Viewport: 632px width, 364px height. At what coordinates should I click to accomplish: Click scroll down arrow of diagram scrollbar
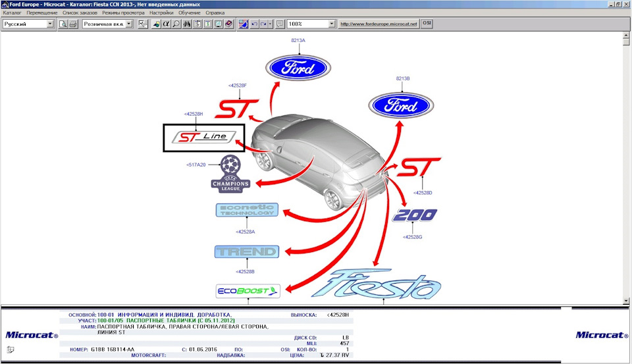point(626,301)
